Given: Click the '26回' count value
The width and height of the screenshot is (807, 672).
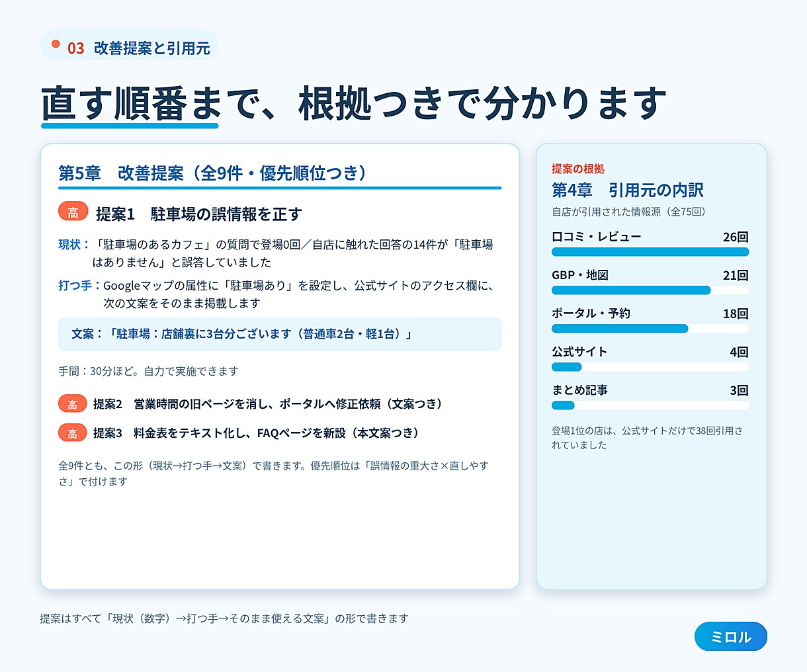Looking at the screenshot, I should (736, 237).
